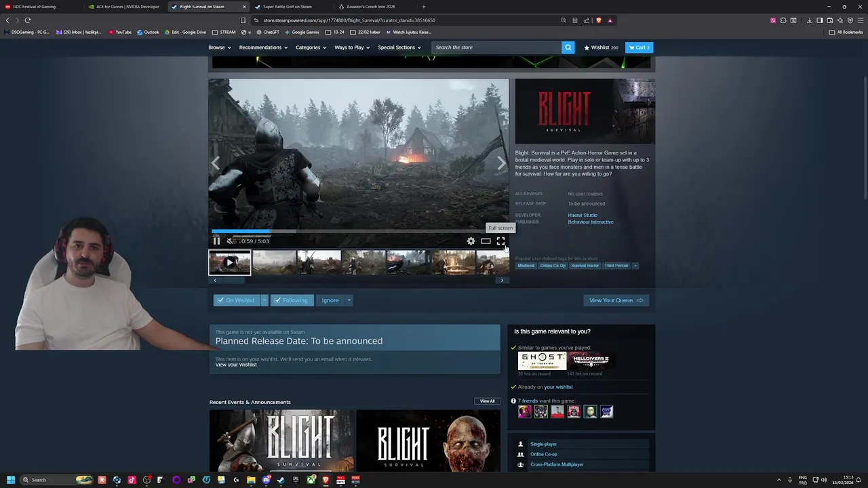Open the Online Co-op feature link in sidebar list
The height and width of the screenshot is (488, 868).
pos(544,454)
